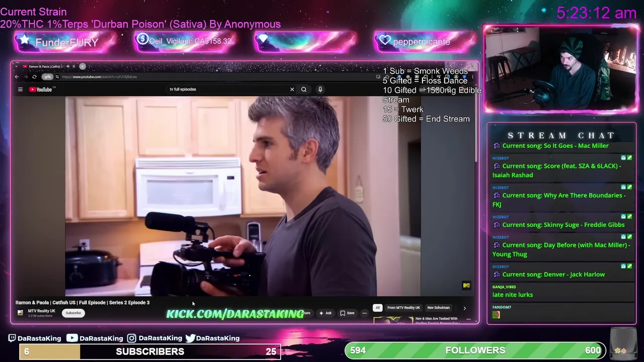Close the Ramon & Paola browser tab

[x=73, y=66]
